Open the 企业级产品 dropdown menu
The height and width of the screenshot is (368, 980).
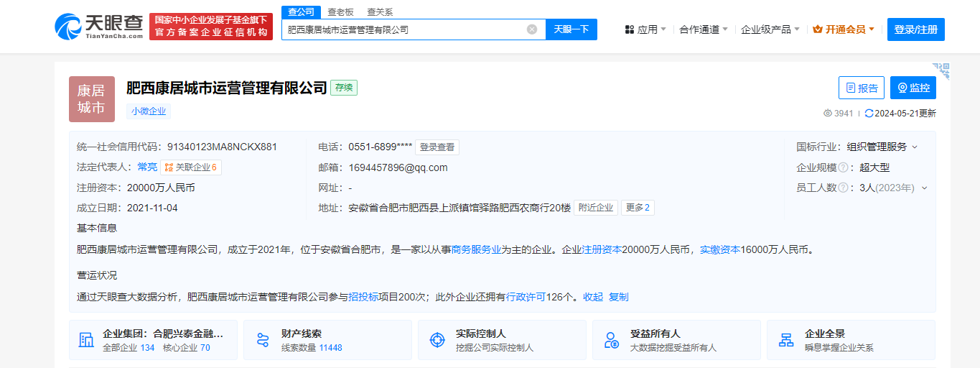click(x=770, y=29)
